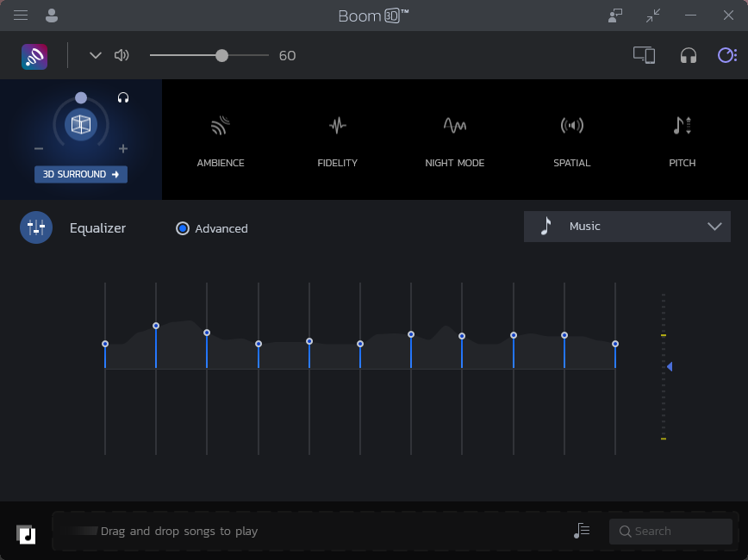Open the user account profile
The image size is (748, 560).
pyautogui.click(x=52, y=16)
